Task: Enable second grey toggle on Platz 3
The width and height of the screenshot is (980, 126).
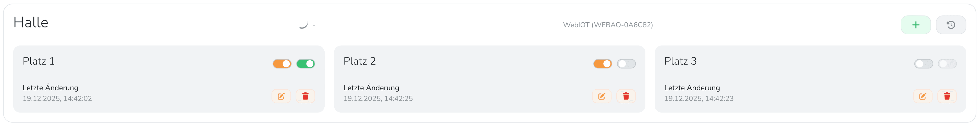Action: [x=947, y=64]
